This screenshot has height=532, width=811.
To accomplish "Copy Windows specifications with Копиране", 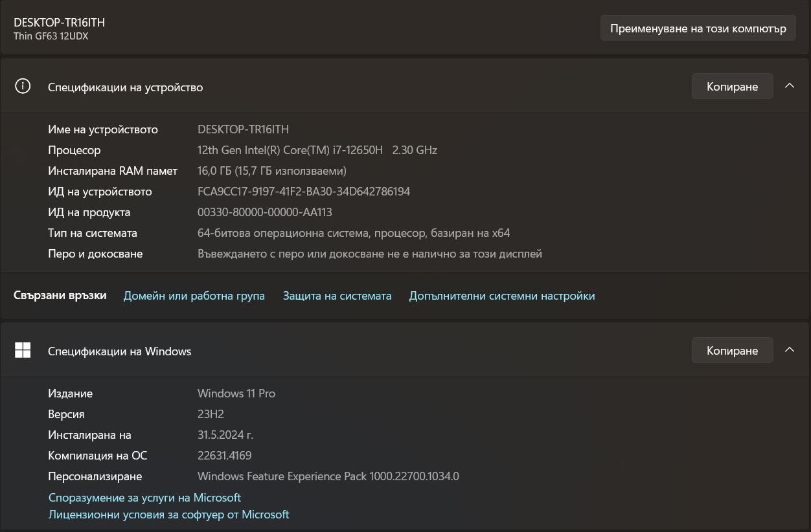I will point(732,351).
